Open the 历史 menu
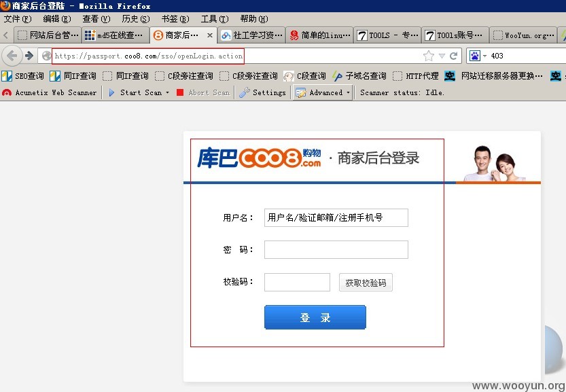The height and width of the screenshot is (392, 566). pyautogui.click(x=135, y=19)
